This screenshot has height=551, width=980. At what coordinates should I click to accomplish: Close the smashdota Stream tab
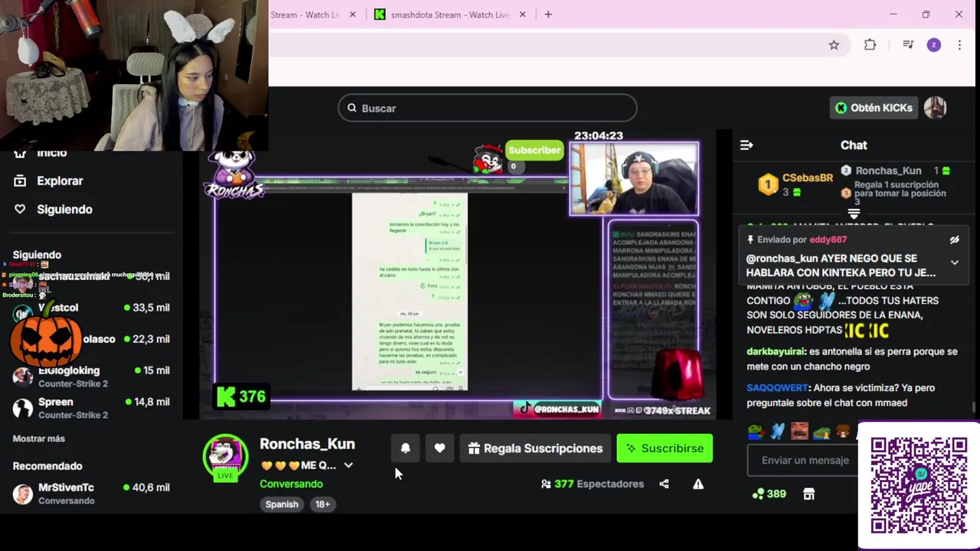tap(523, 15)
